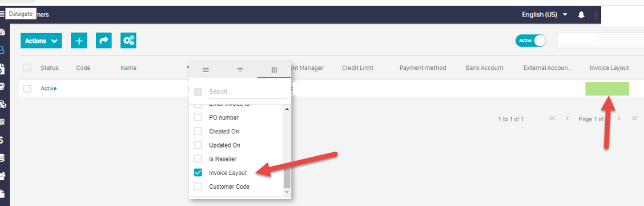
Task: Open the dashboard gauge sidebar icon
Action: tap(2, 32)
